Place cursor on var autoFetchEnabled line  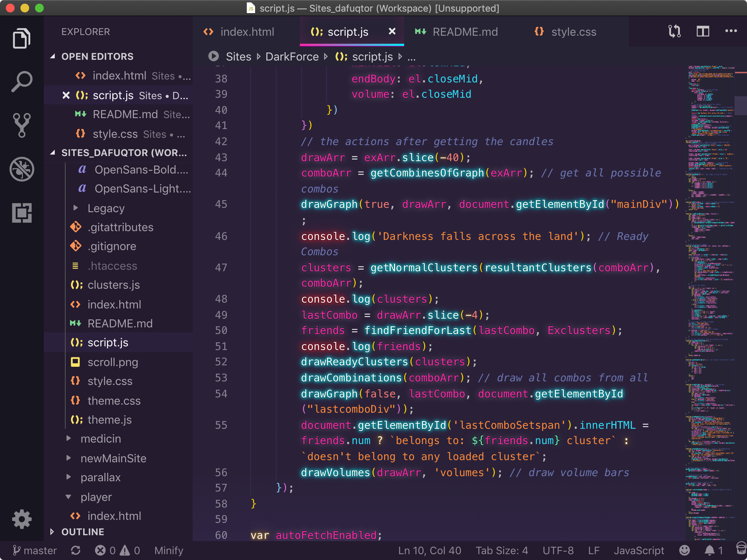point(316,535)
